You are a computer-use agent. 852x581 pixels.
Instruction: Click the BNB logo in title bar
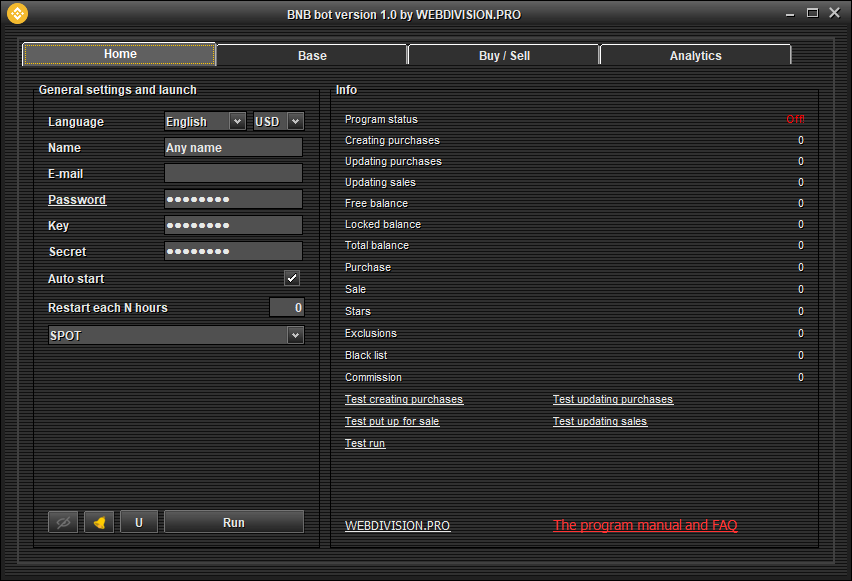click(17, 14)
